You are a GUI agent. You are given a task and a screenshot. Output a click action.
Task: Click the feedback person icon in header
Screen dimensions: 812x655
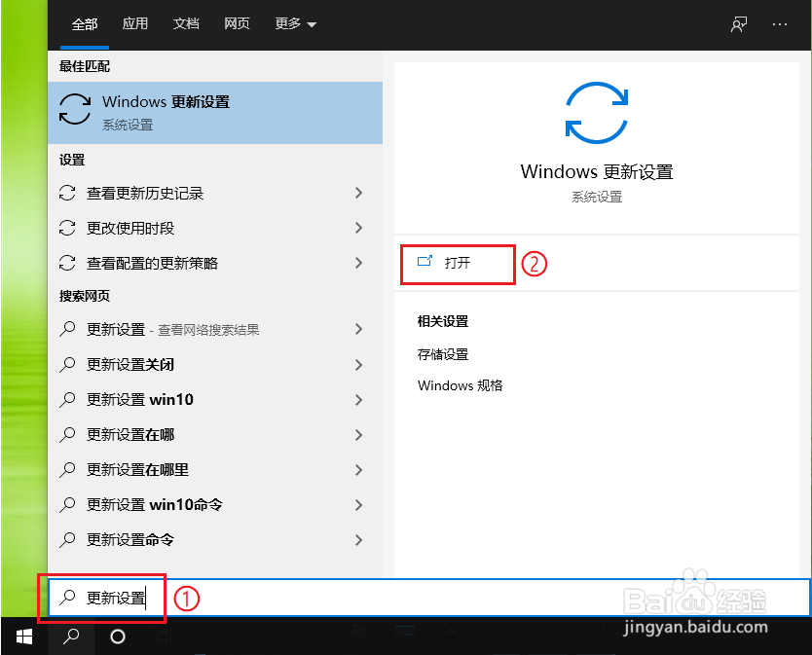739,23
